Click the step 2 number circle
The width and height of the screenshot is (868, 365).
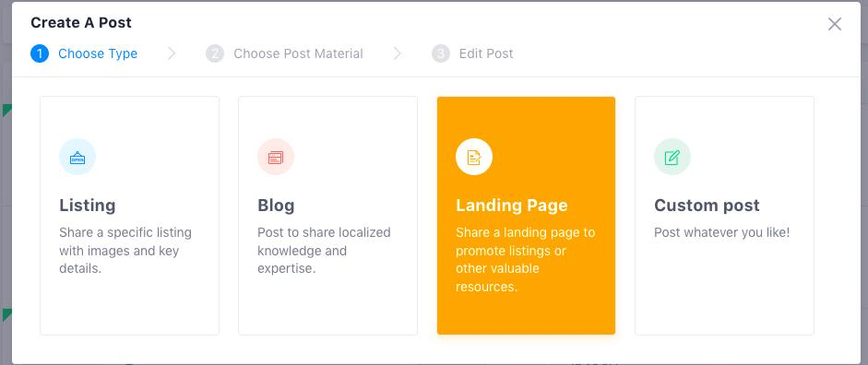215,53
